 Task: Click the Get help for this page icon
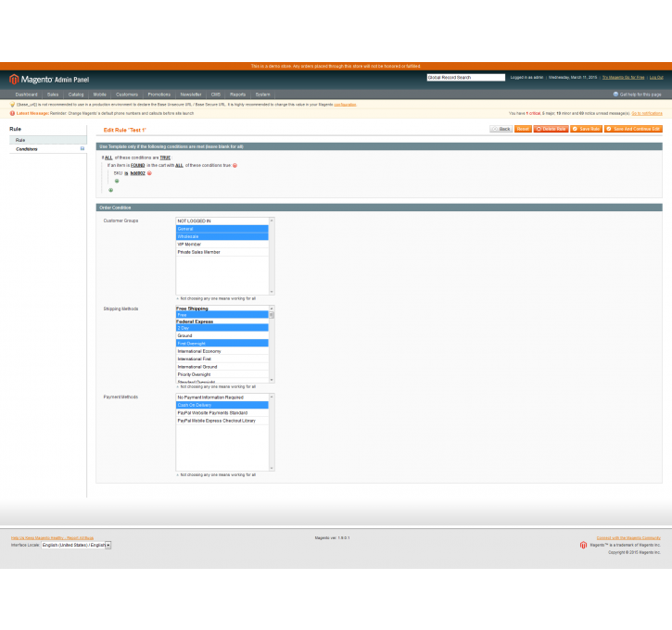tap(615, 94)
